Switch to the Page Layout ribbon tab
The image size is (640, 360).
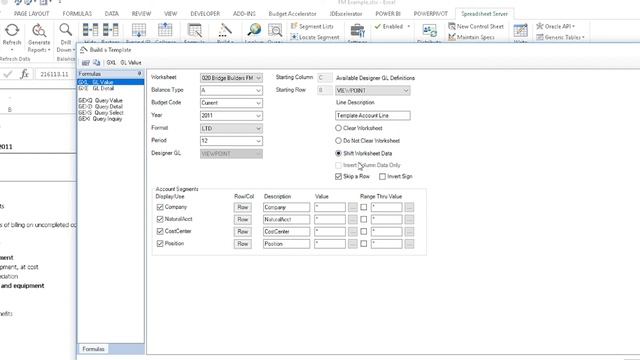tap(31, 13)
